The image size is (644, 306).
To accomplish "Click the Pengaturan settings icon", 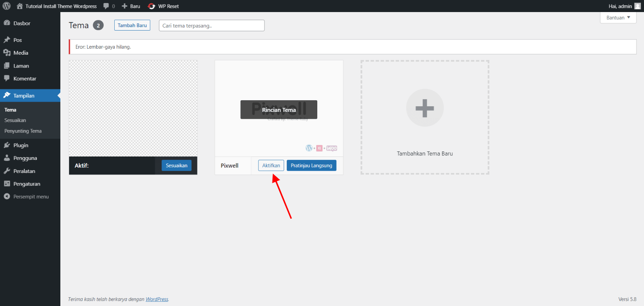I will point(7,184).
